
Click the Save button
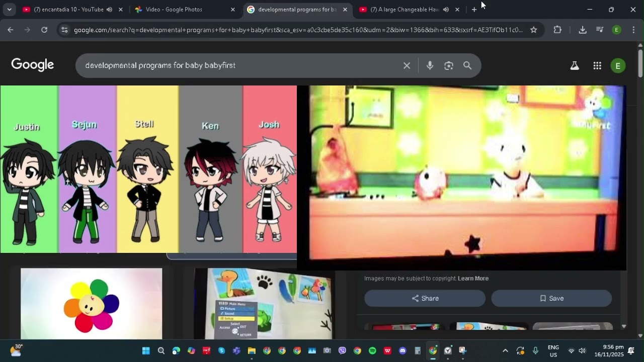click(x=551, y=298)
